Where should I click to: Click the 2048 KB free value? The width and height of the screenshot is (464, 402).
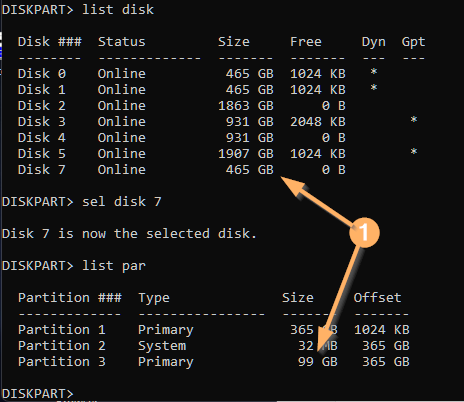point(318,122)
